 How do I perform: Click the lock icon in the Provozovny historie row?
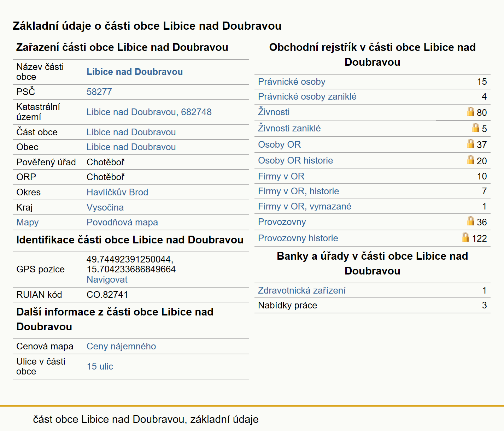point(465,237)
